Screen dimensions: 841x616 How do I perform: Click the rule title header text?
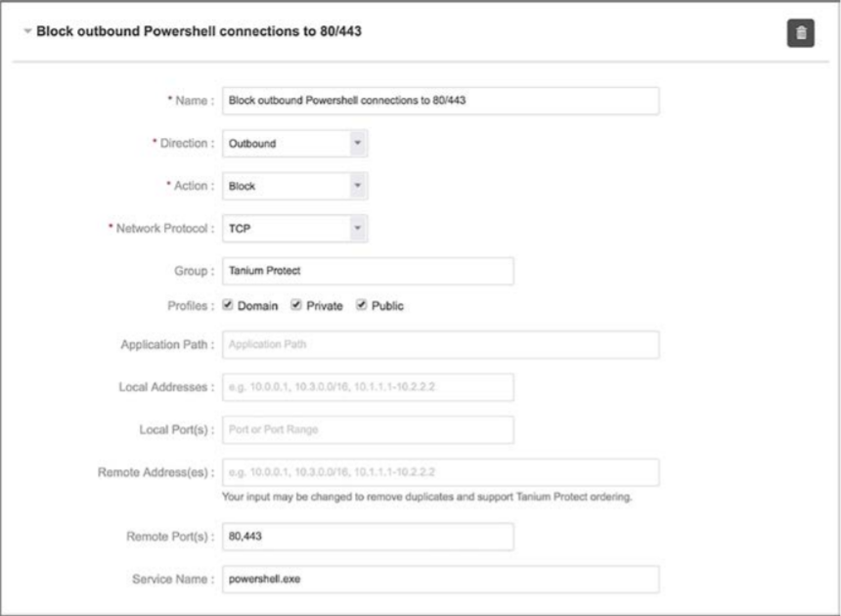[200, 32]
